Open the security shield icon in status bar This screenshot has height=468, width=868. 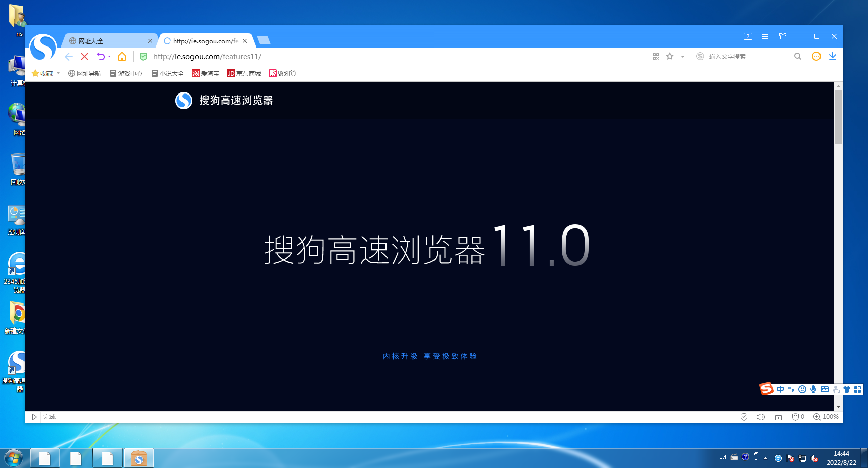(x=744, y=417)
